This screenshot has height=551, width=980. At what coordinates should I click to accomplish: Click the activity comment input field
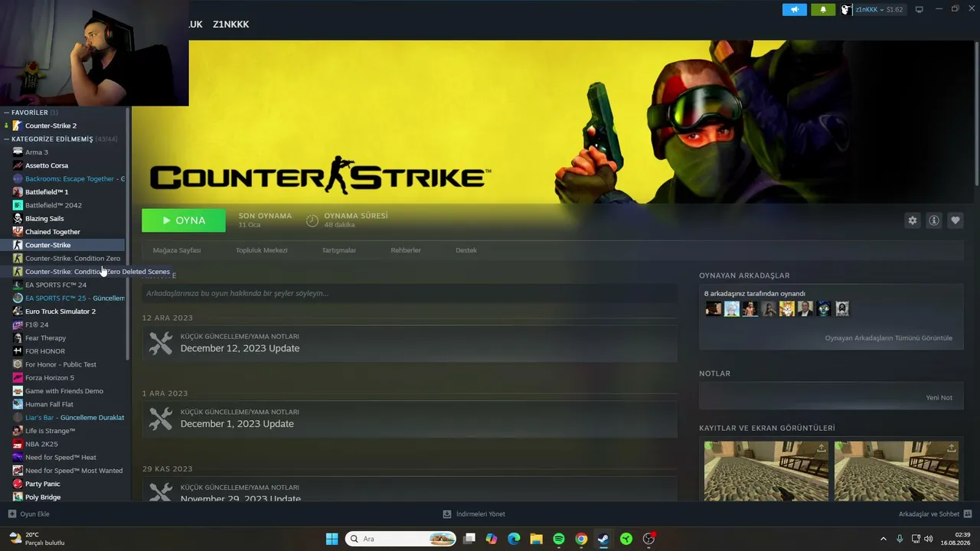pos(410,293)
